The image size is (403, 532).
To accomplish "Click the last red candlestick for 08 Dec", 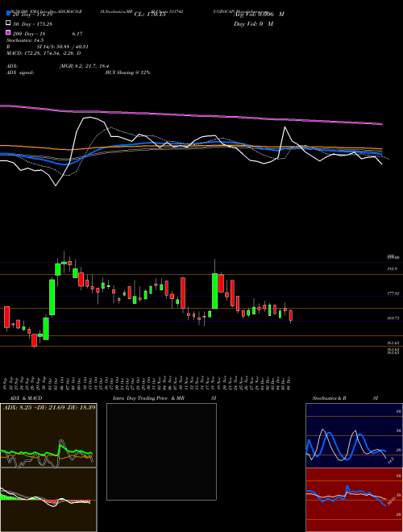I will (x=291, y=315).
